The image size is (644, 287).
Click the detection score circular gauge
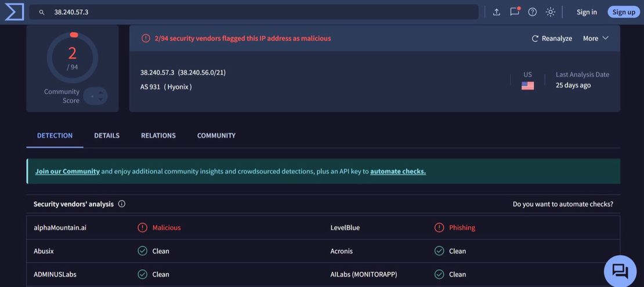pos(73,57)
